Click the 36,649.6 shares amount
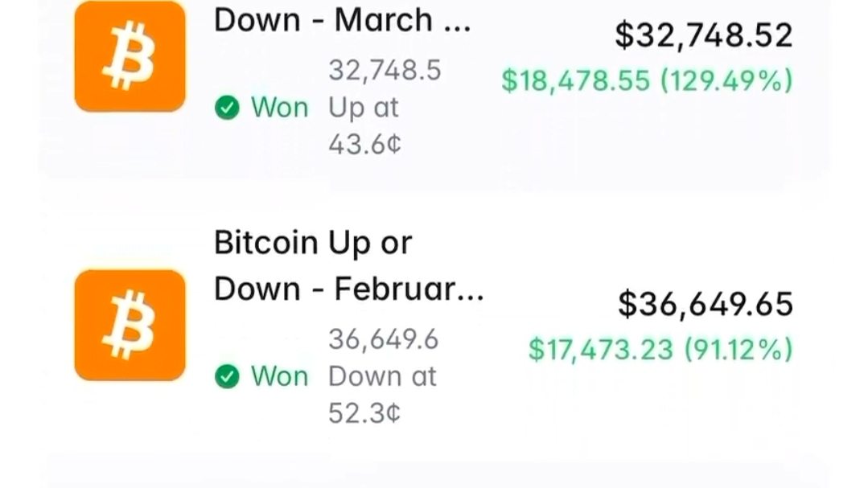The image size is (868, 488). [384, 340]
